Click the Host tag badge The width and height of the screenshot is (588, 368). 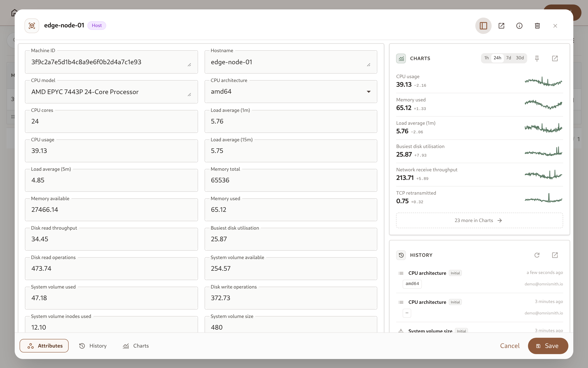tap(97, 25)
